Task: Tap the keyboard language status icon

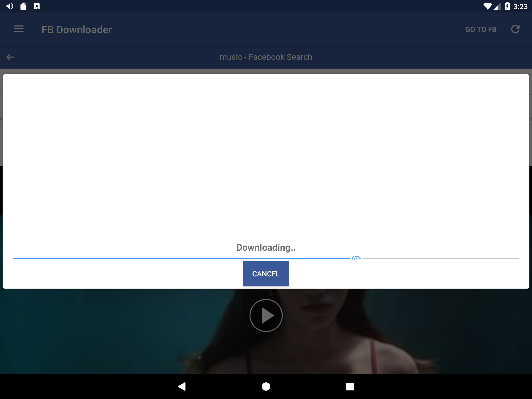Action: [37, 6]
